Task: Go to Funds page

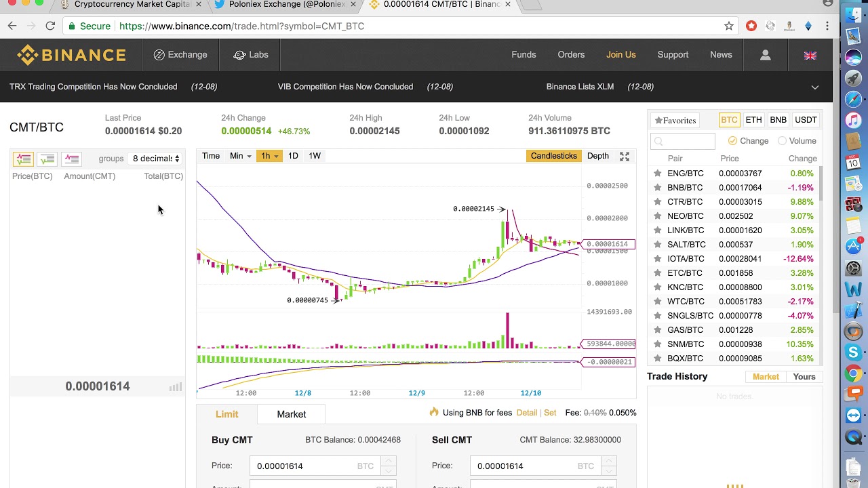Action: pyautogui.click(x=524, y=55)
